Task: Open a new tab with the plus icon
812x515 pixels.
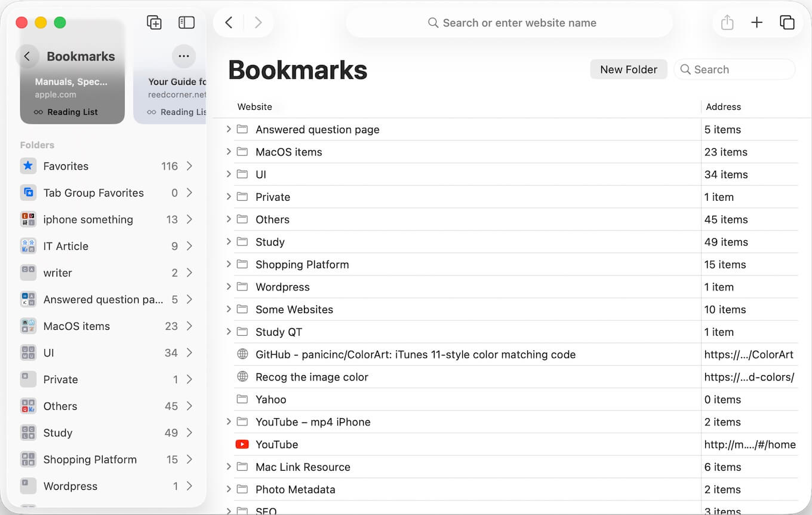Action: [756, 23]
